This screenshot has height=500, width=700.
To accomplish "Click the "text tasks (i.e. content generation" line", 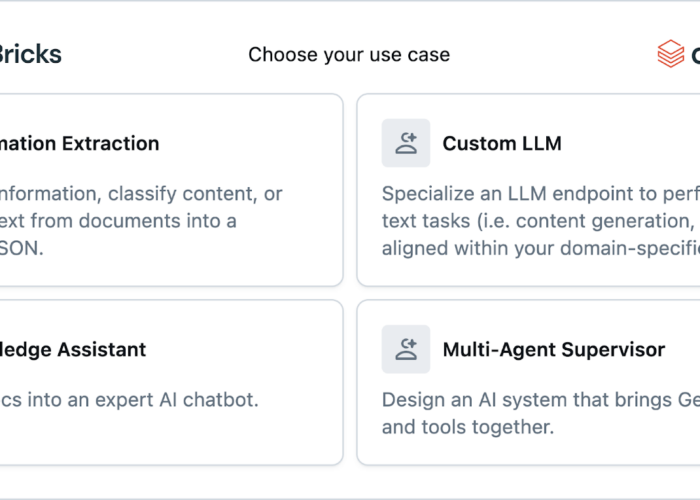I will click(541, 221).
